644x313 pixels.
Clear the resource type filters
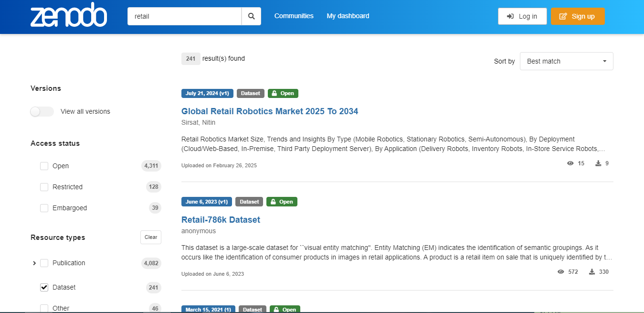(x=150, y=237)
